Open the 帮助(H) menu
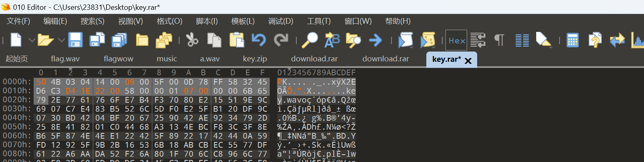 398,21
